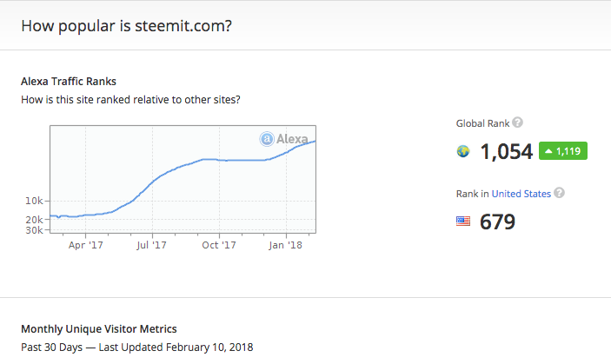Click the Monthly Unique Visitor Metrics heading

(x=99, y=329)
